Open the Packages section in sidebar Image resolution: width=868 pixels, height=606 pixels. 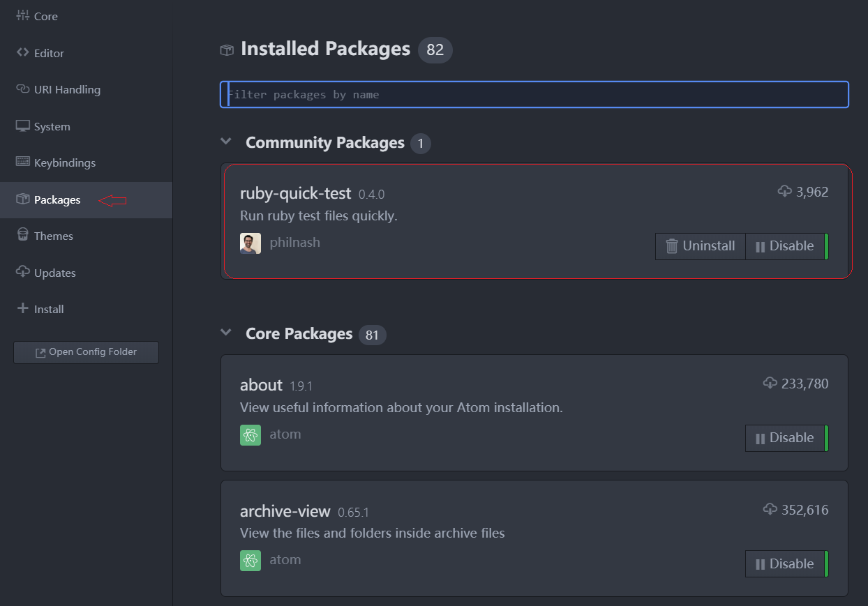pyautogui.click(x=56, y=199)
